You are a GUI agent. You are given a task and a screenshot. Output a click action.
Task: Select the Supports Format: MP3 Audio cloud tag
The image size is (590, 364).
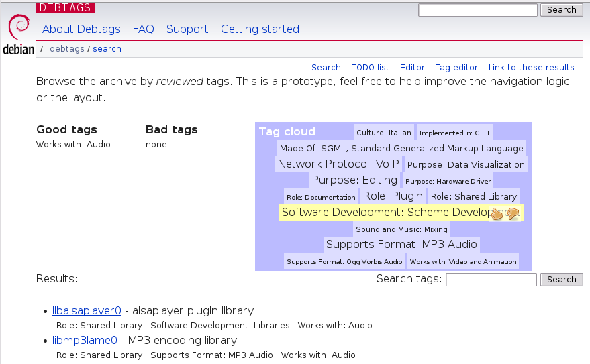[x=401, y=244]
